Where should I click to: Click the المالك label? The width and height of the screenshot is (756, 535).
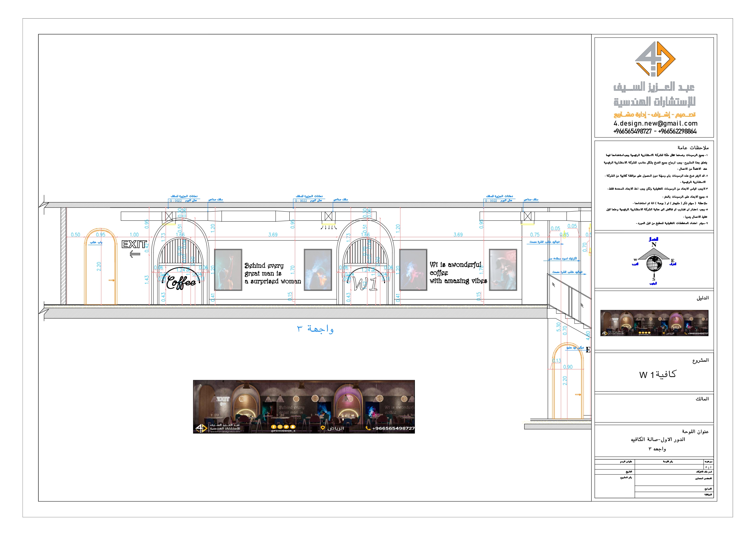pos(702,398)
